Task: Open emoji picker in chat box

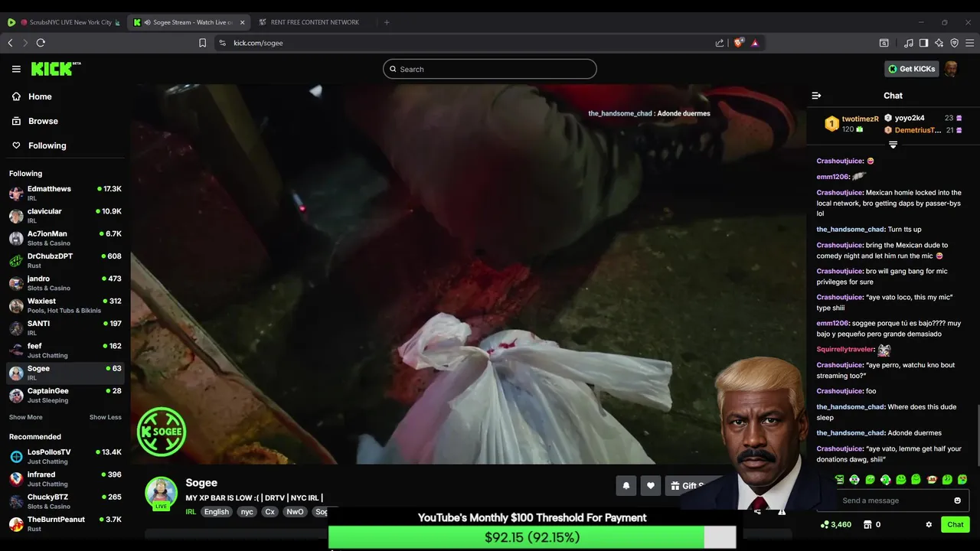Action: [x=957, y=500]
